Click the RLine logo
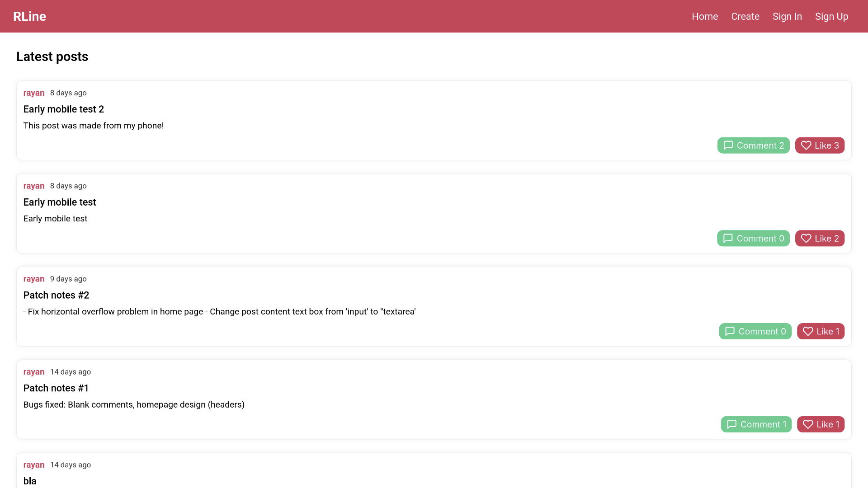Viewport: 868px width, 488px height. (x=29, y=17)
